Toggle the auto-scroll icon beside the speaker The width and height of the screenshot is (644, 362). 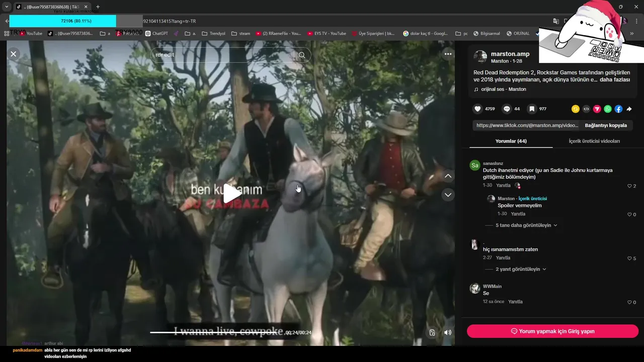[x=432, y=332]
